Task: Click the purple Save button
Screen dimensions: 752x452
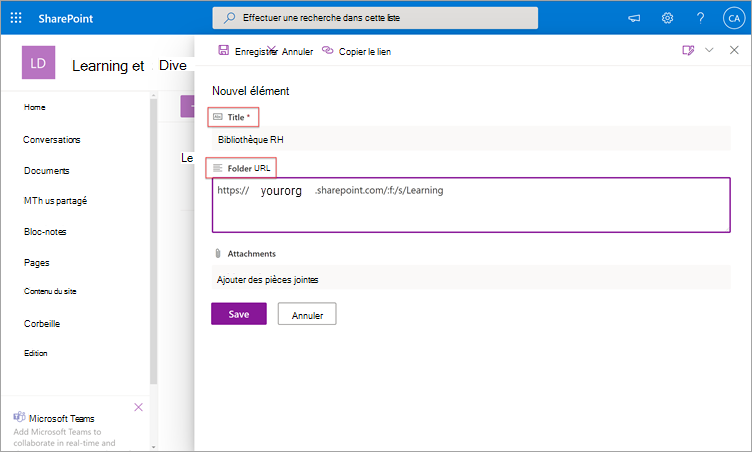Action: coord(239,314)
